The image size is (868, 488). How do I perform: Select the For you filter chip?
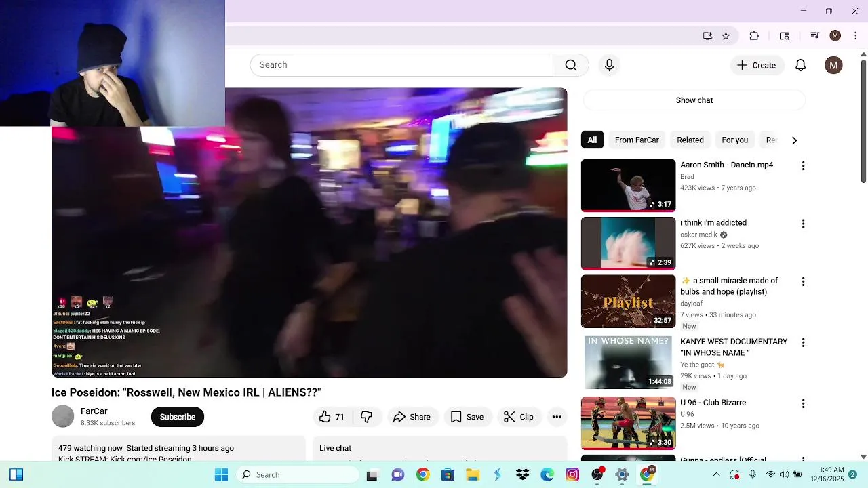(735, 140)
